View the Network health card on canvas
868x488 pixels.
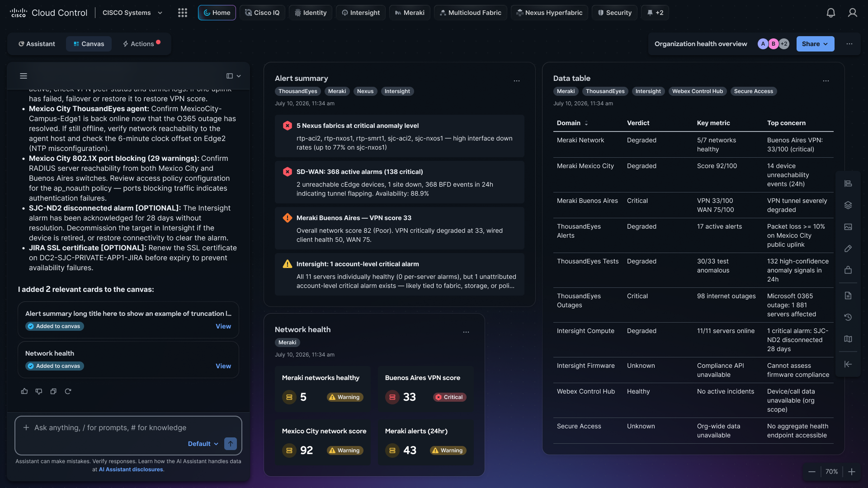click(x=223, y=366)
